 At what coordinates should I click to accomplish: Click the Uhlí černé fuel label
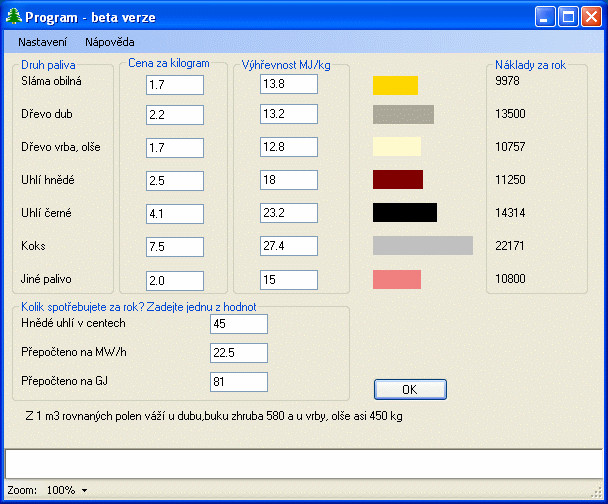[46, 213]
